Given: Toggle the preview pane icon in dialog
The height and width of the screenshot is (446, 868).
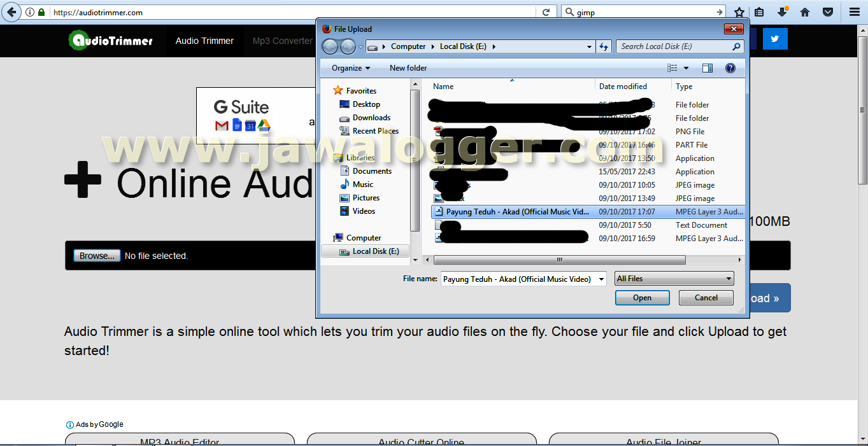Looking at the screenshot, I should click(708, 68).
